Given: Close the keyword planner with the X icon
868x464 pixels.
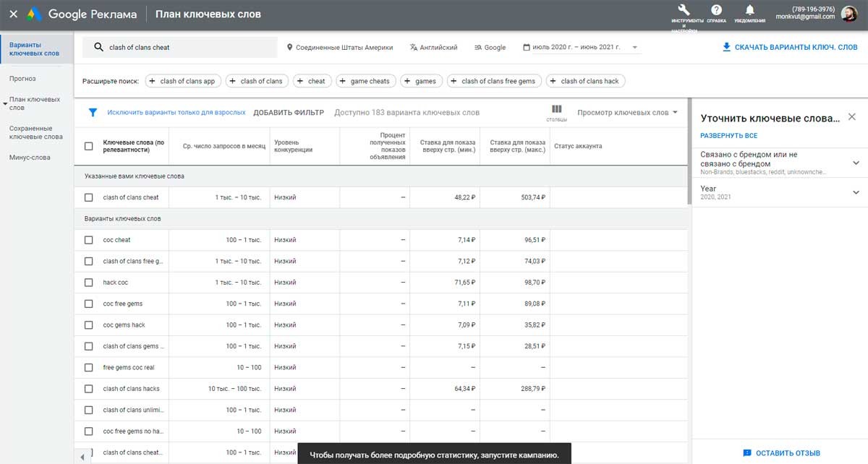Looking at the screenshot, I should [x=13, y=14].
